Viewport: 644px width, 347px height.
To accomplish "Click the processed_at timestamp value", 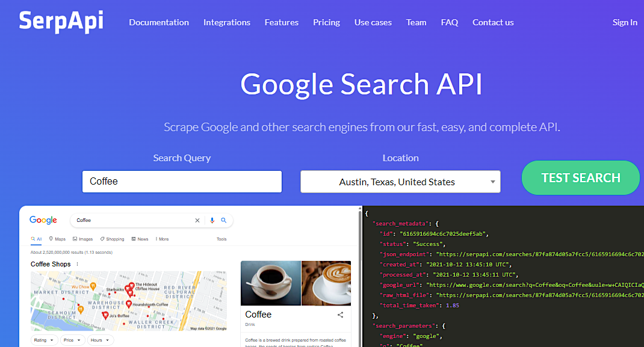I will coord(474,275).
